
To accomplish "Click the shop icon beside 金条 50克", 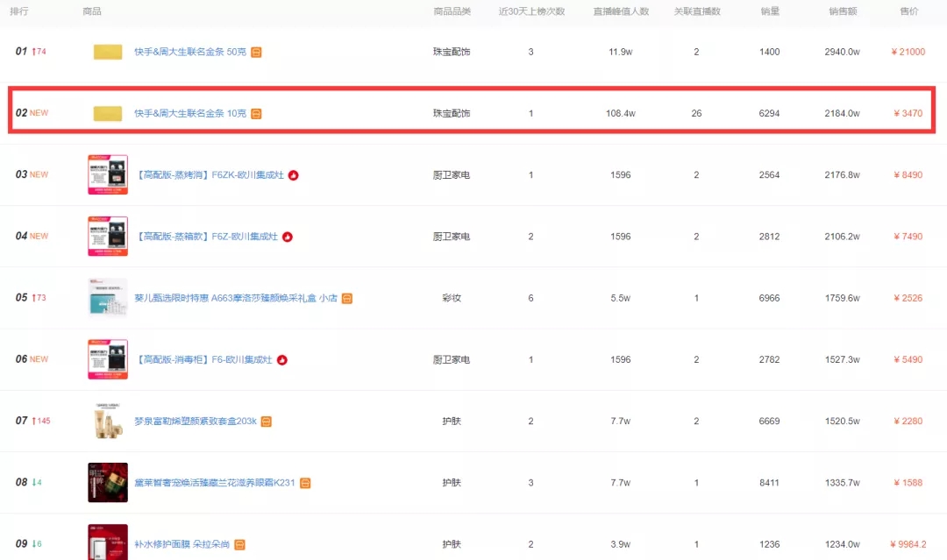I will (x=255, y=52).
